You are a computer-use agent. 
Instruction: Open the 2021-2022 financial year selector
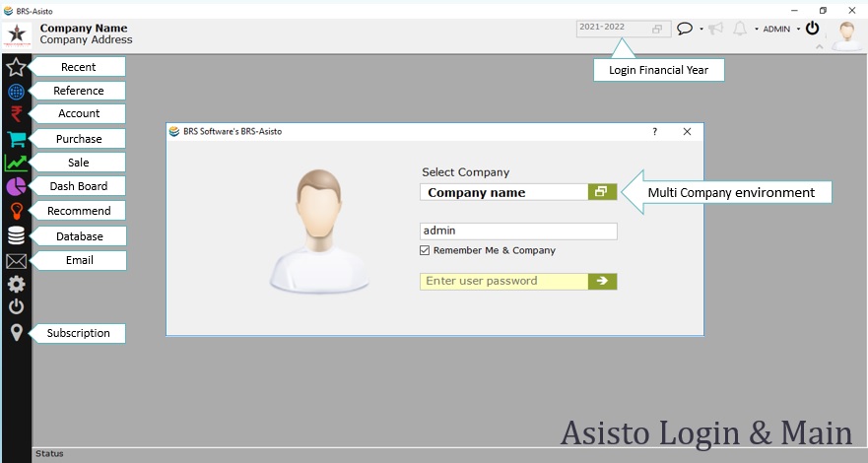[x=624, y=29]
